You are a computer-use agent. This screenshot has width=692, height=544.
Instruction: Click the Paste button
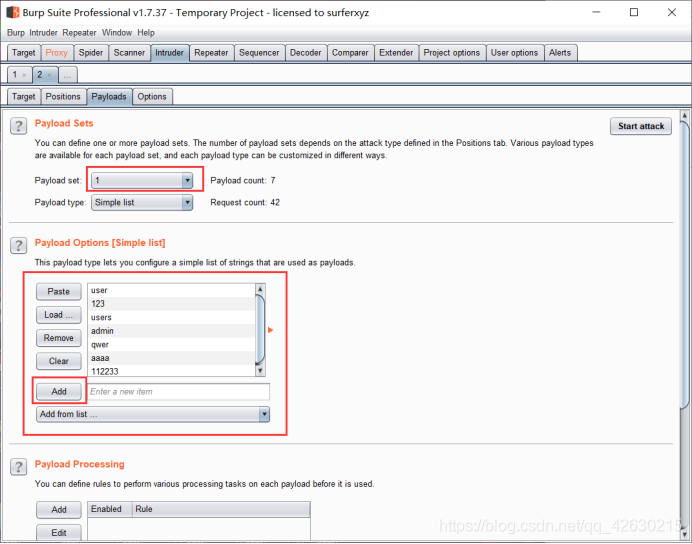pyautogui.click(x=59, y=292)
